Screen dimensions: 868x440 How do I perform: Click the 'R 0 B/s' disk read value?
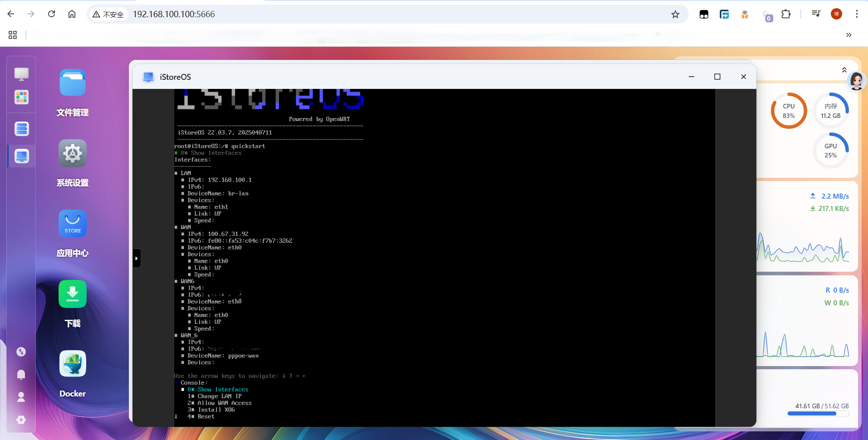coord(837,290)
